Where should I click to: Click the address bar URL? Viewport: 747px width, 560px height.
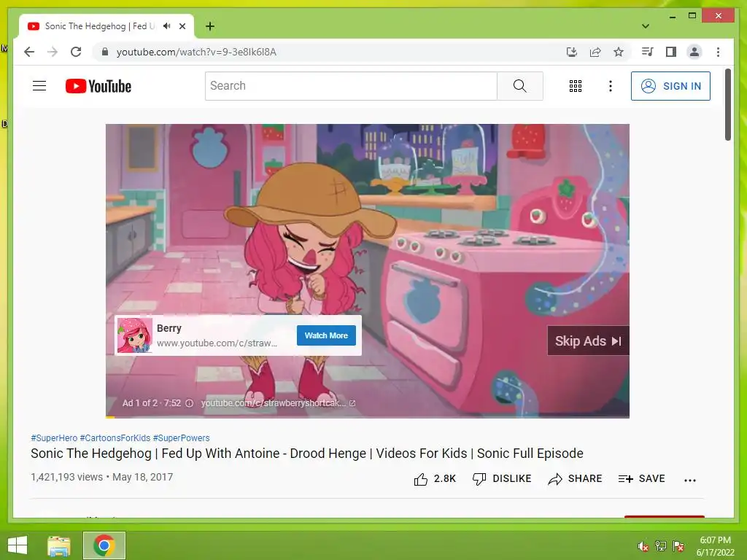click(196, 52)
